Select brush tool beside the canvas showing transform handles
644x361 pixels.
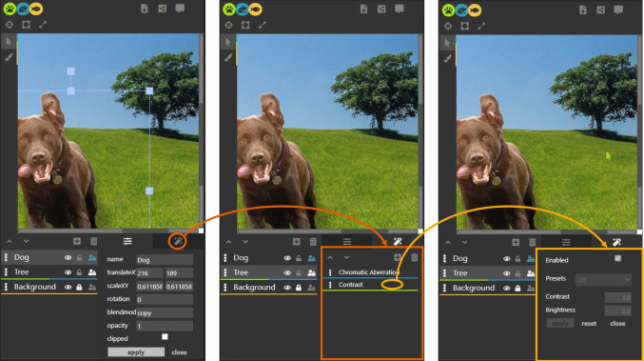(9, 57)
